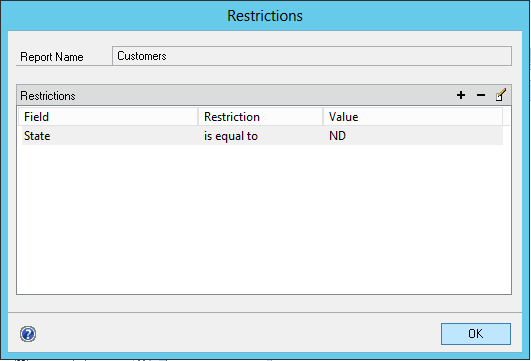Select the 'is equal to' restriction cell

point(260,136)
